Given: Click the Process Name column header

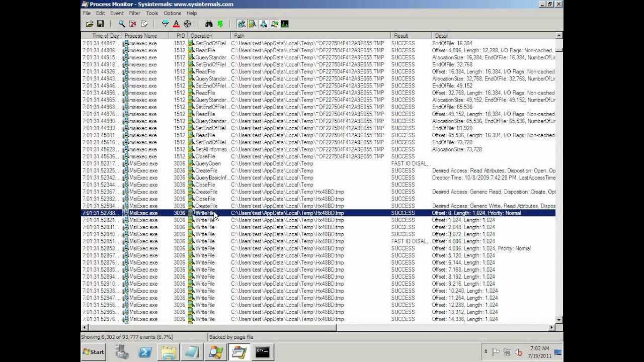Looking at the screenshot, I should pyautogui.click(x=145, y=36).
